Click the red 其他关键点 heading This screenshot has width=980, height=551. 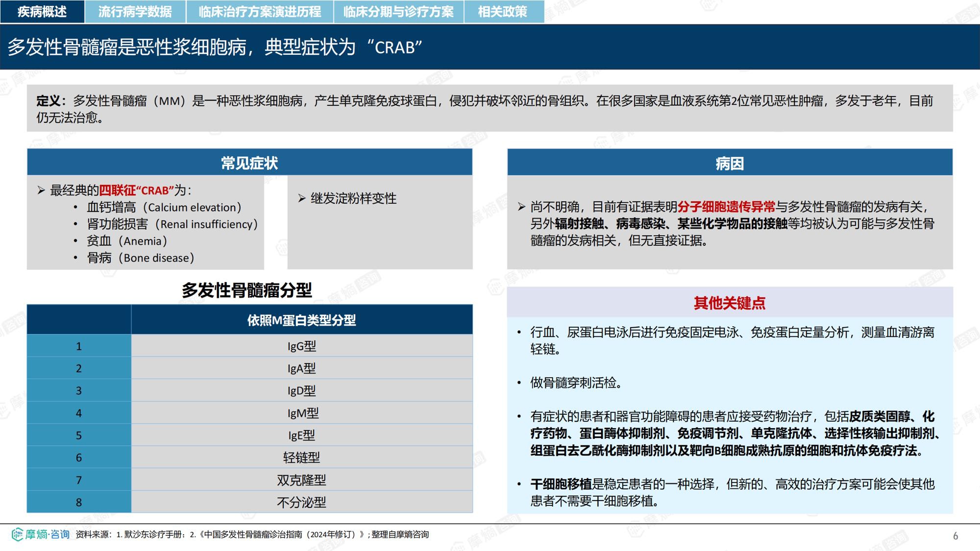coord(730,303)
